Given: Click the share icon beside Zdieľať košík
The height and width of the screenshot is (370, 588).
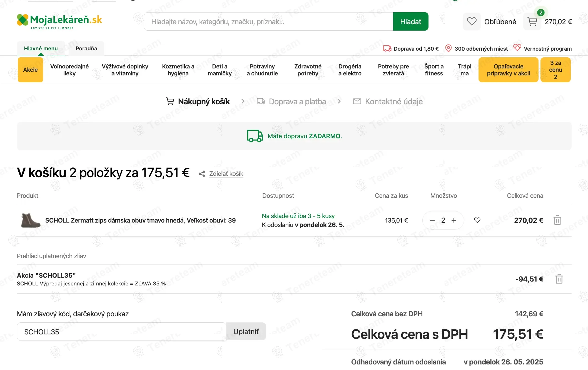Looking at the screenshot, I should (202, 174).
